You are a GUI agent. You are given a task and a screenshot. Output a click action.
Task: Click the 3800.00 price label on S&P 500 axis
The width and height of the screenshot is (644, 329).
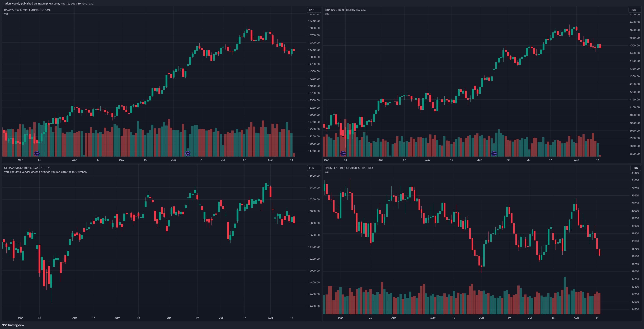(634, 154)
